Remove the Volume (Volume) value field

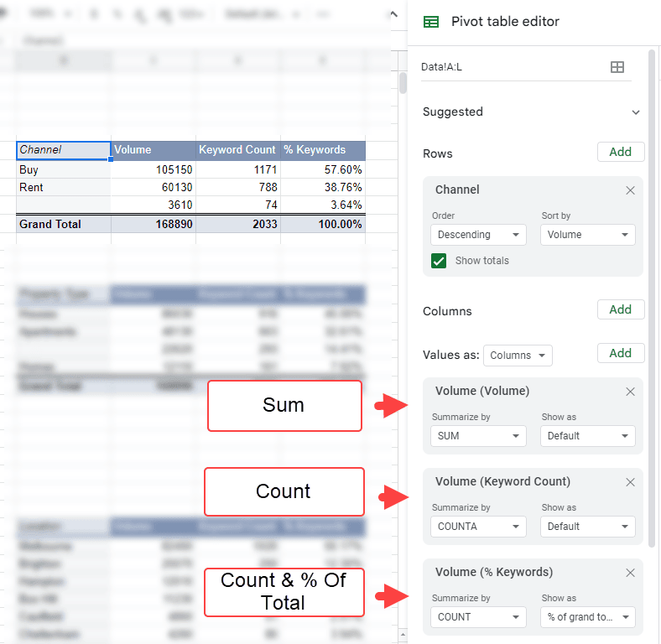[630, 392]
